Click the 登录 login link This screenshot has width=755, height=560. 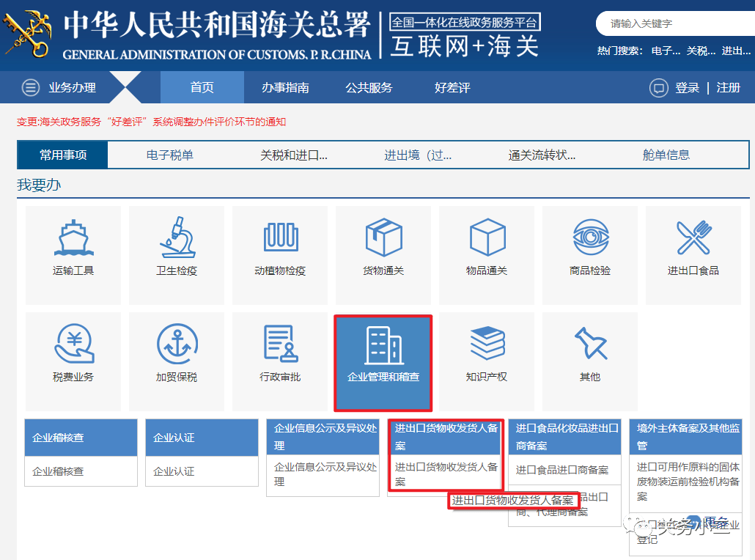(687, 88)
